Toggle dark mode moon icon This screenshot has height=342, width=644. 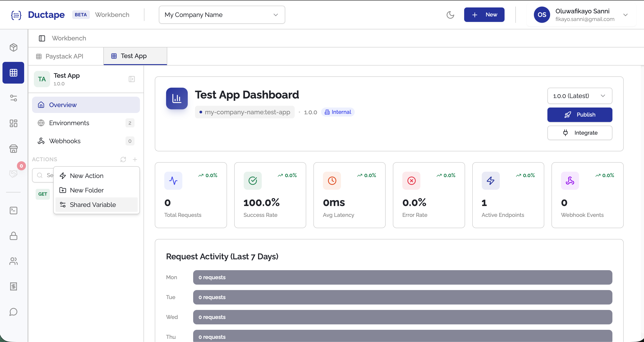(450, 15)
